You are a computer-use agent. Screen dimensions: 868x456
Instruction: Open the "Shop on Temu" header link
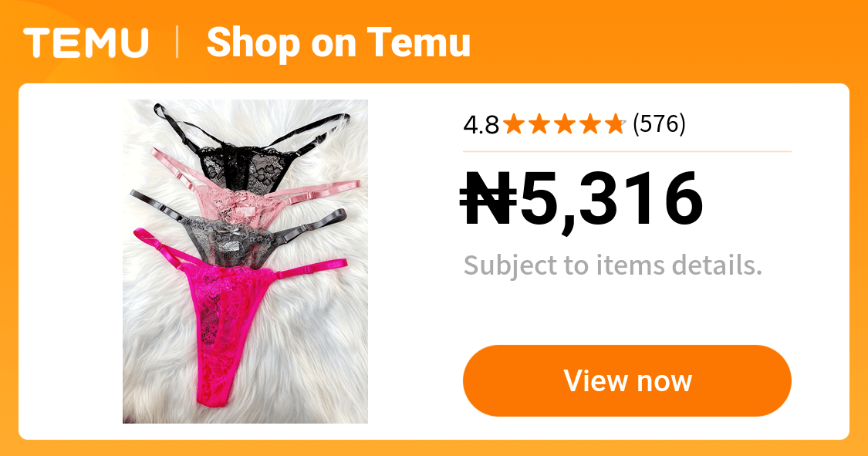338,42
